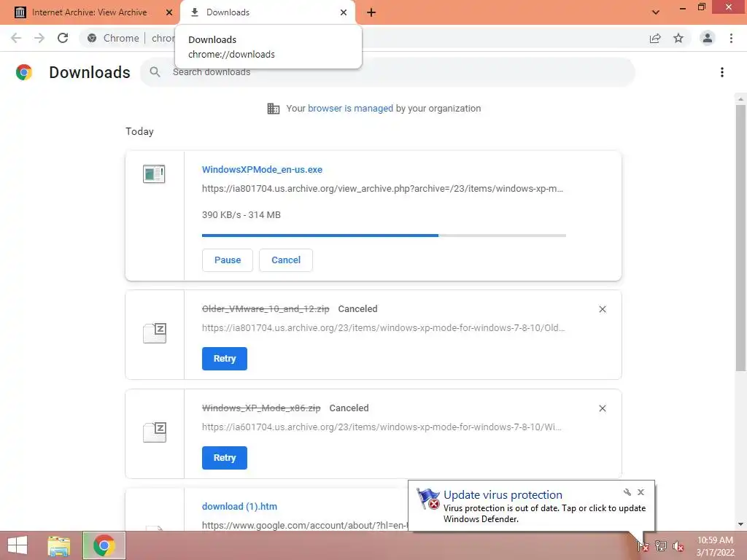The height and width of the screenshot is (560, 747).
Task: Select the Downloads tab
Action: coord(267,12)
